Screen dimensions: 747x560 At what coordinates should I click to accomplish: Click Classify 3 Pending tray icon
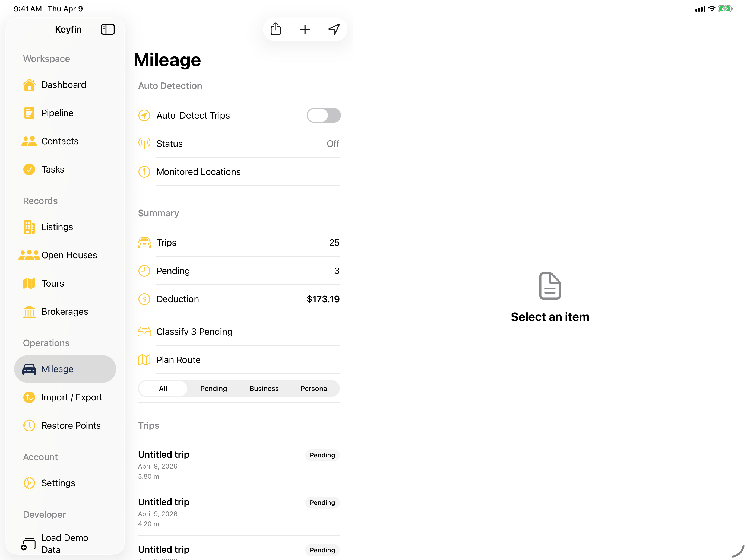(x=144, y=332)
